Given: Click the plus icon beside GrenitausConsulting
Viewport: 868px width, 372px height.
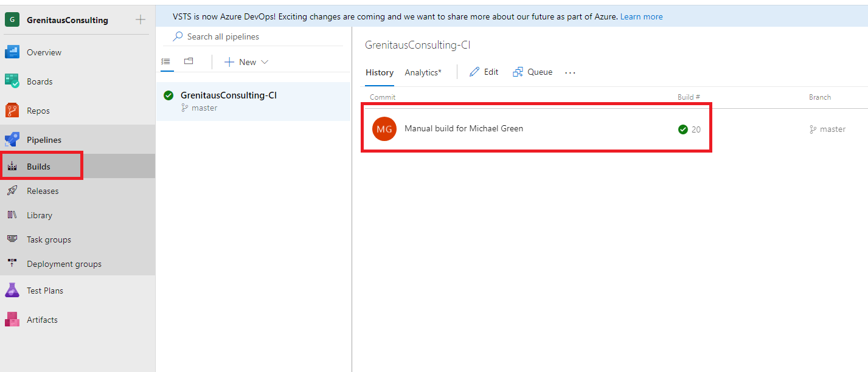Looking at the screenshot, I should click(141, 19).
